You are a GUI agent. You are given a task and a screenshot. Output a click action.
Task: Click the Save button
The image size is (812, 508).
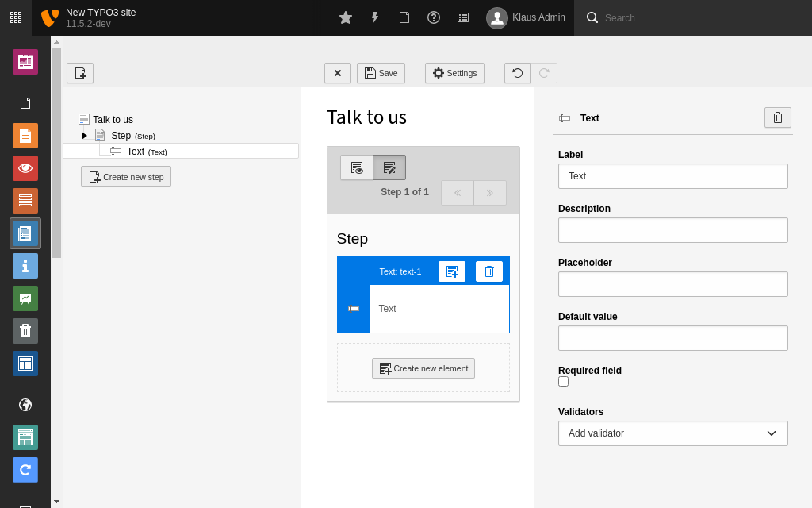coord(381,73)
